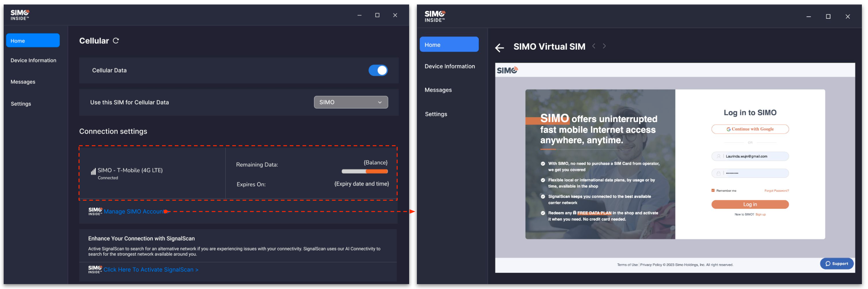Image resolution: width=868 pixels, height=289 pixels.
Task: Click the {Expiry date and time} value
Action: pyautogui.click(x=361, y=184)
